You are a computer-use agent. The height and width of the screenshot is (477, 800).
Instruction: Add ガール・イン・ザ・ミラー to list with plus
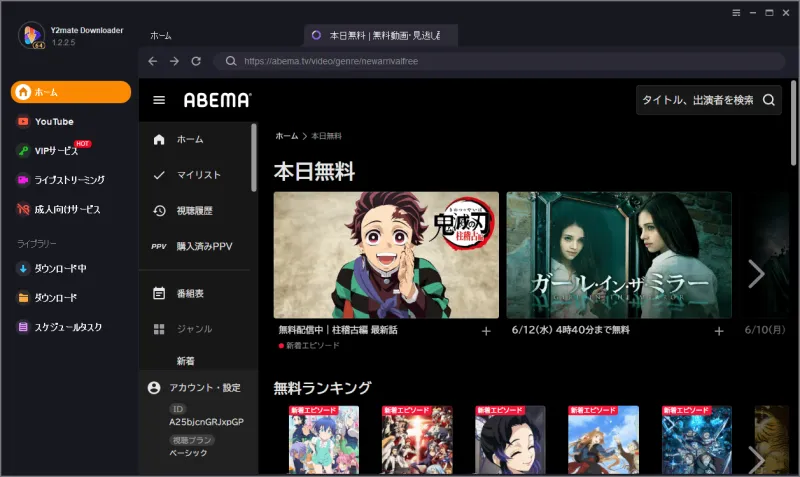[719, 332]
